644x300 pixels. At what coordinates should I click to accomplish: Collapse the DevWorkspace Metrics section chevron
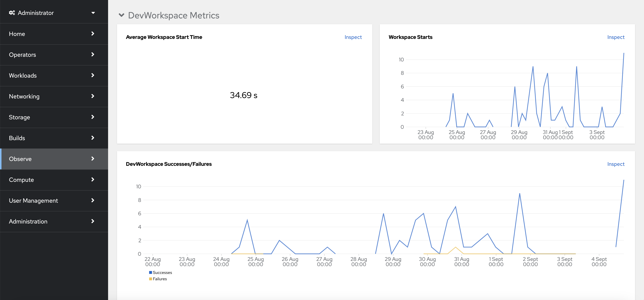[x=121, y=15]
